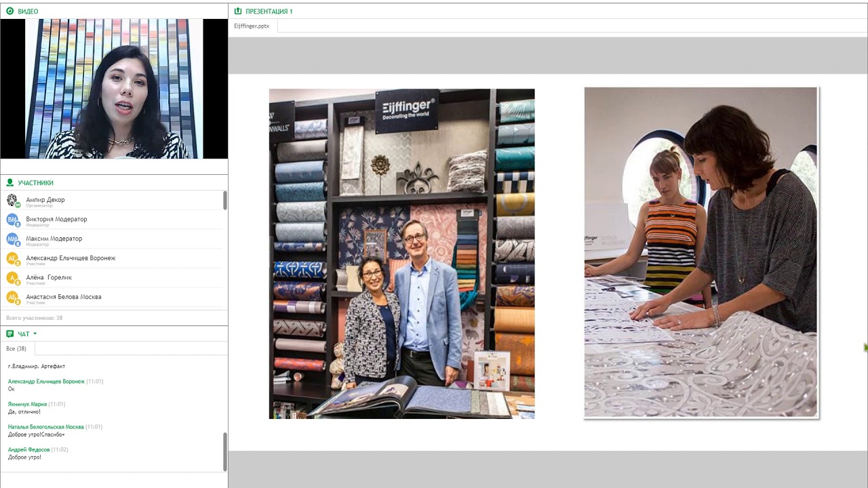Click the Чат panel icon
The width and height of the screenshot is (868, 488).
(x=10, y=333)
